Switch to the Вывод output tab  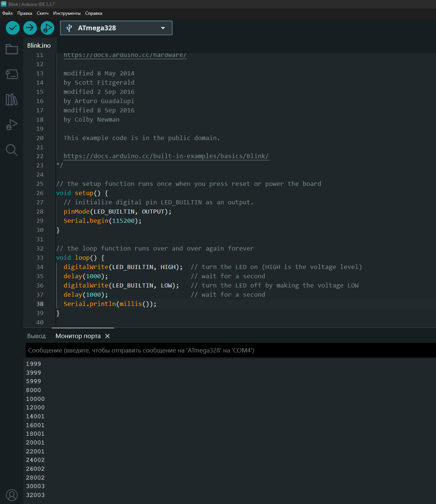36,336
